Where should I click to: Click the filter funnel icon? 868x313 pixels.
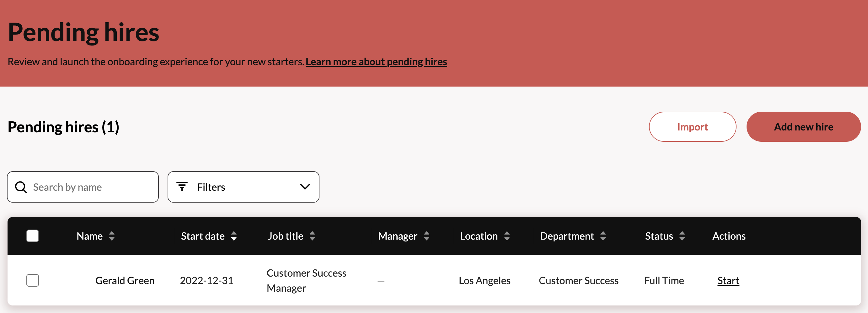point(182,187)
